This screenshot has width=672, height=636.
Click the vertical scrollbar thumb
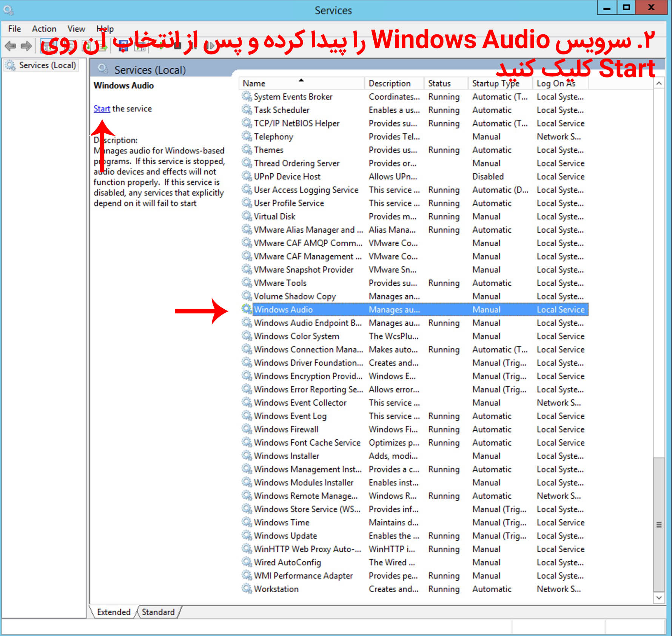point(659,524)
